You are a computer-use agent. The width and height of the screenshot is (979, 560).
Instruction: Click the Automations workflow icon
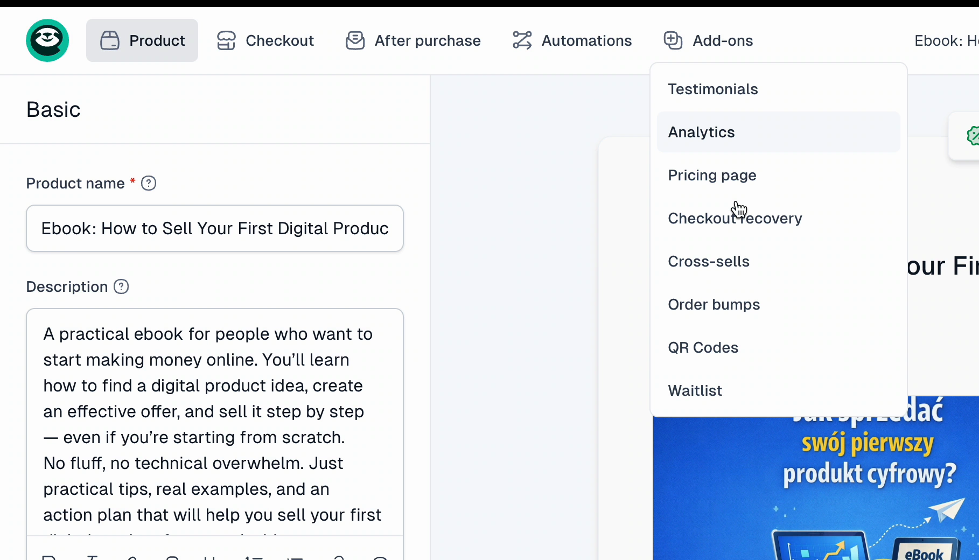[x=522, y=40]
